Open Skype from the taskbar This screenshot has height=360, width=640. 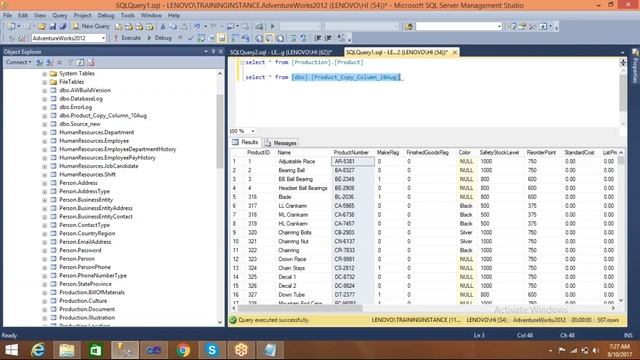click(x=212, y=350)
